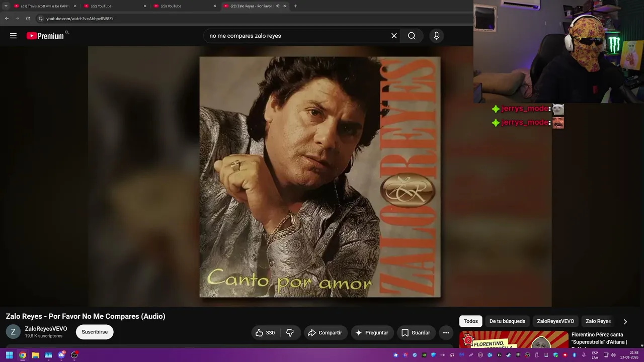
Task: Click the browser address bar URL
Action: click(79, 19)
